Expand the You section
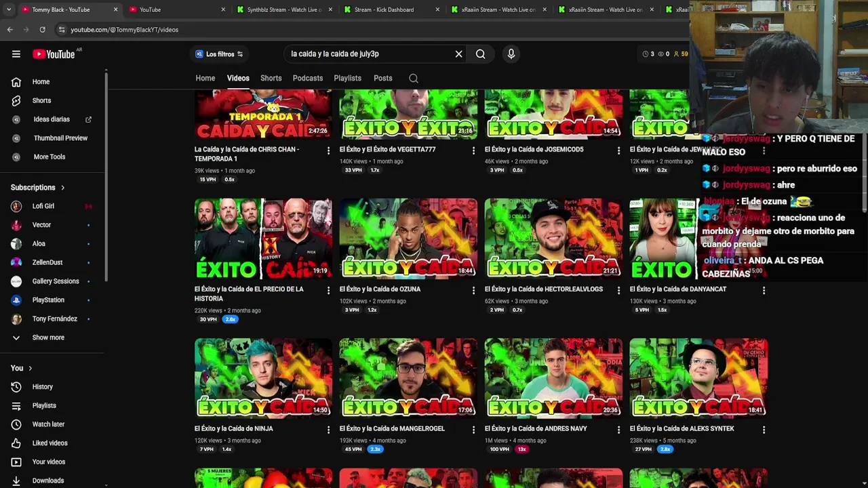The image size is (868, 488). click(x=21, y=368)
